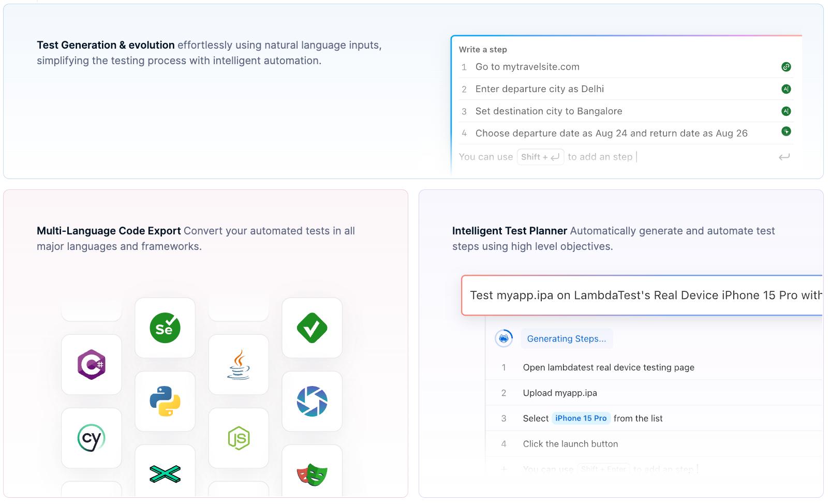Click the Java logo tile

(239, 364)
